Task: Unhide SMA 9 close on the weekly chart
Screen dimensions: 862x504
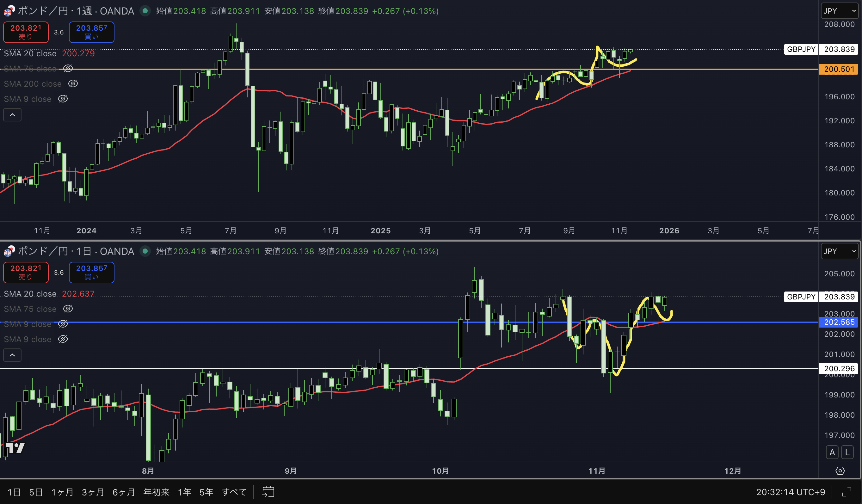Action: click(x=63, y=99)
